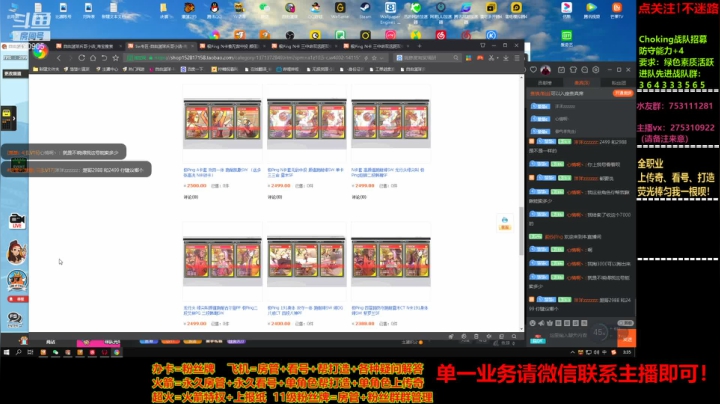Click the scissors screenshot tool icon
Viewport: 720px width, 404px height.
click(x=491, y=58)
